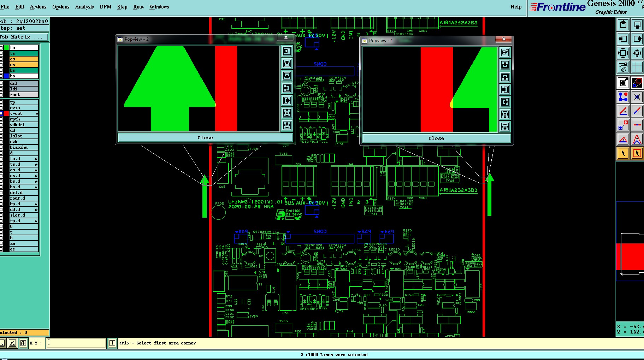Screen dimensions: 644x360
Task: Click the grid icon in bottom bar
Action: 23,343
